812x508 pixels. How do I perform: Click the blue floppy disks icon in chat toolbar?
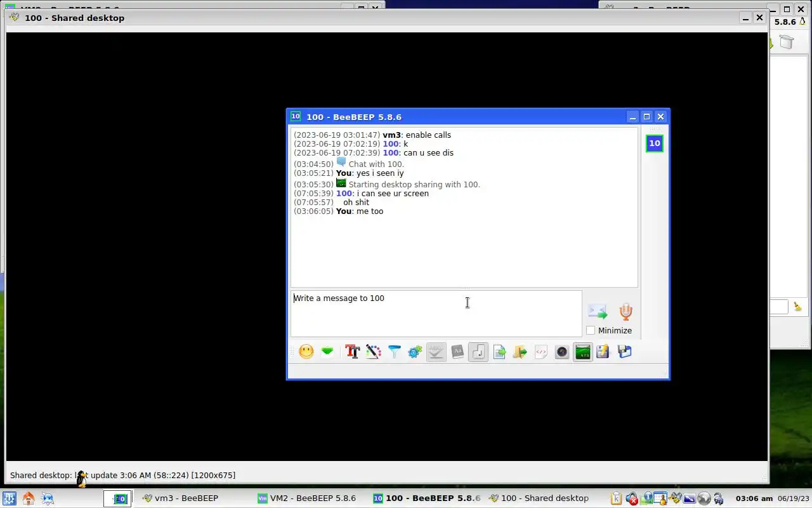[625, 352]
